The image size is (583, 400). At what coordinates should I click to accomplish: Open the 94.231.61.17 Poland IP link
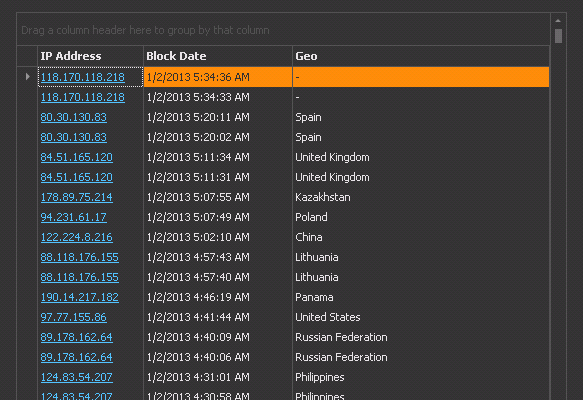(x=74, y=217)
